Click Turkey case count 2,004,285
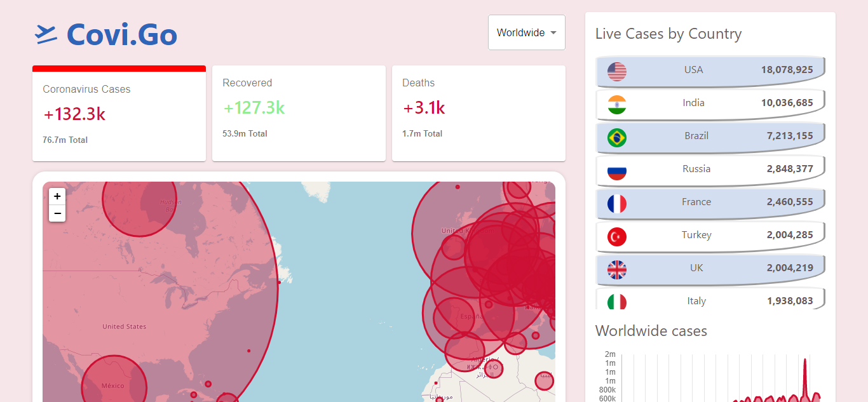Screen dimensions: 868x402 coord(790,234)
